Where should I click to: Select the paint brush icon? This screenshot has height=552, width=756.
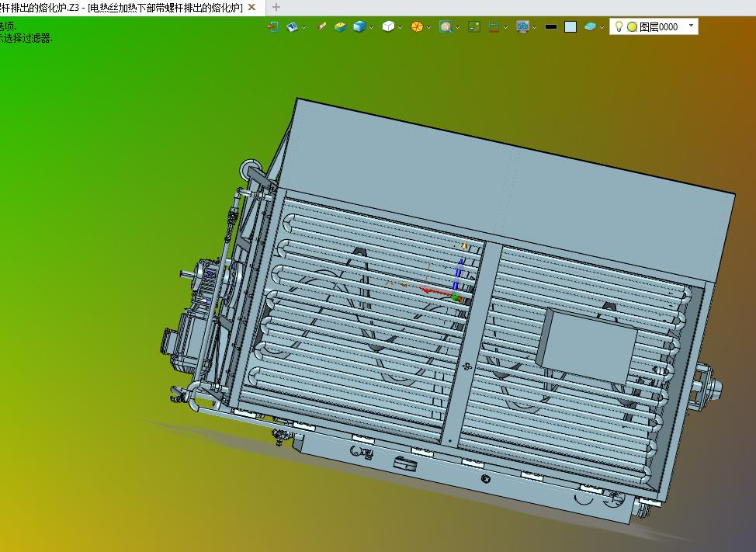(x=322, y=26)
